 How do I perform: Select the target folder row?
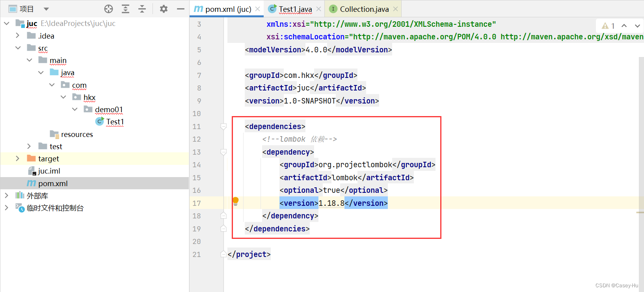95,159
